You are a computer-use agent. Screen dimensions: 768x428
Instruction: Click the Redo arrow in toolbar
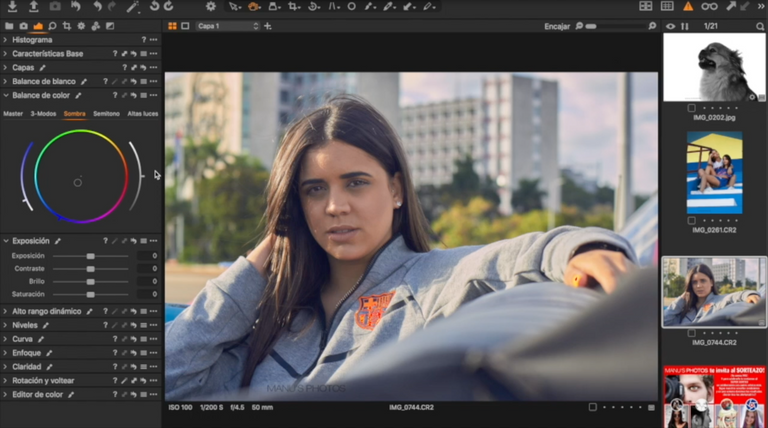tap(112, 6)
